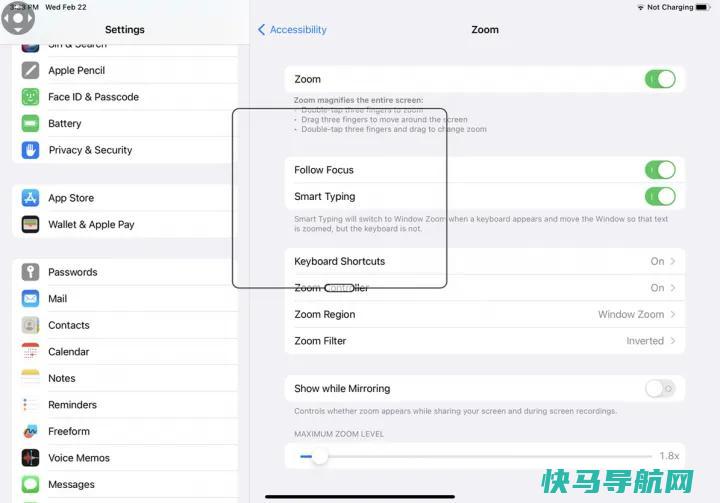Tap the Apple Pencil icon

pos(30,70)
